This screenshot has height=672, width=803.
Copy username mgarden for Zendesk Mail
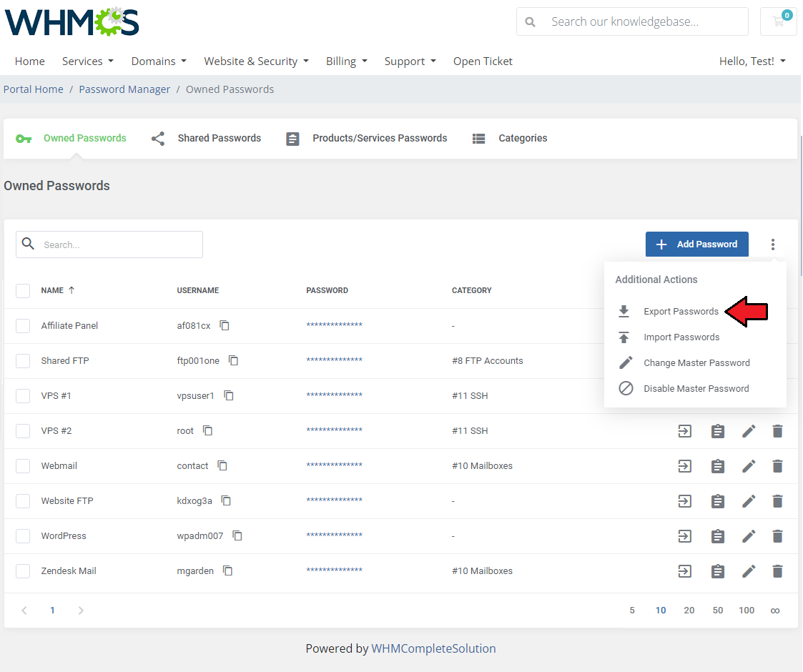click(x=228, y=570)
